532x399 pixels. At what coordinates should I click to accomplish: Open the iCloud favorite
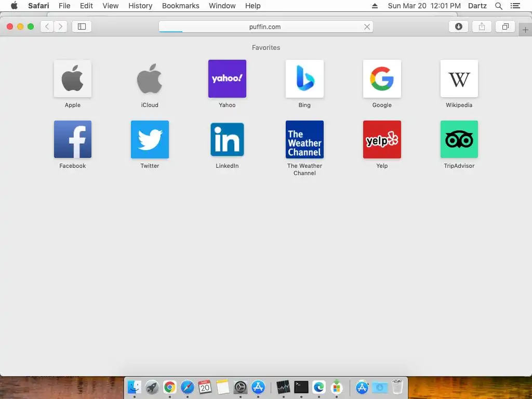[150, 79]
